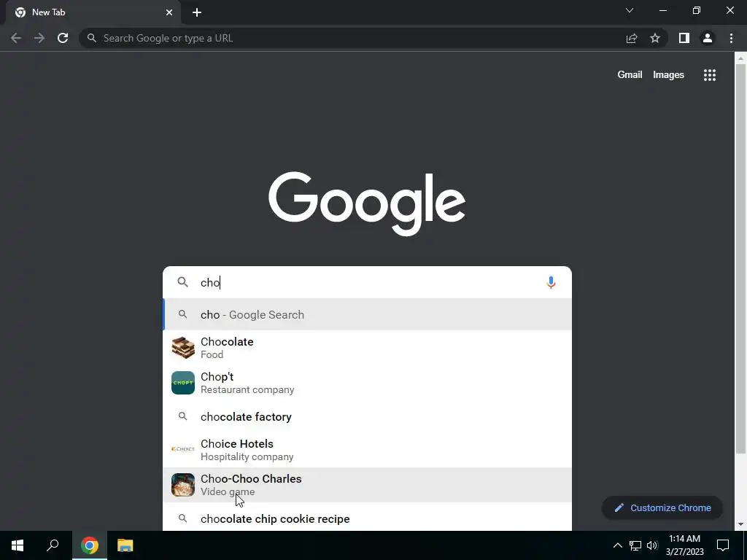Open the volume tray icon
This screenshot has width=747, height=560.
click(x=652, y=545)
